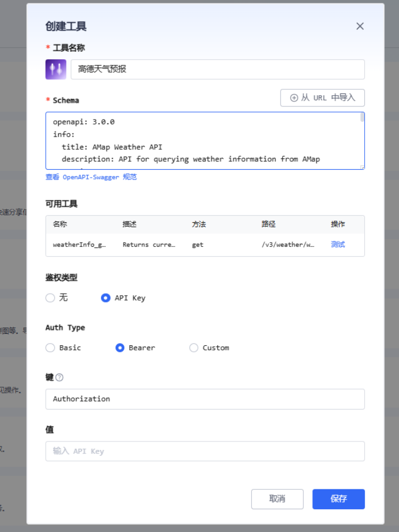Click the 描述 column header
The width and height of the screenshot is (399, 532).
point(129,224)
